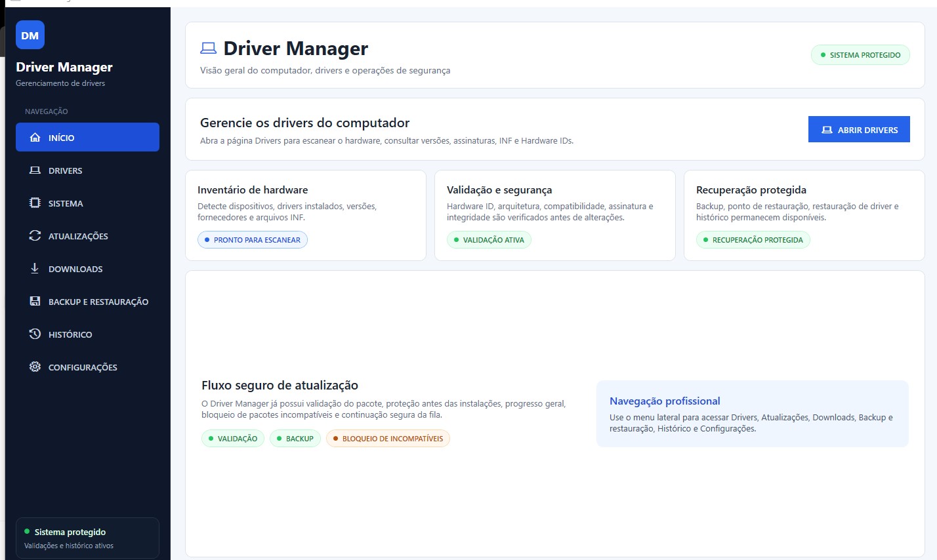Click the Recuperação Protegida badge
This screenshot has height=560, width=937.
(753, 240)
